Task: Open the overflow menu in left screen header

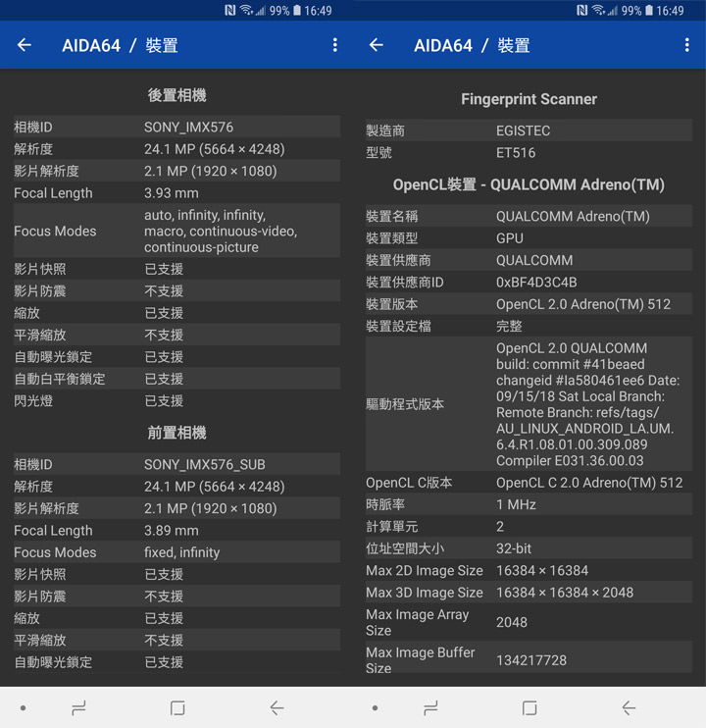Action: click(335, 45)
